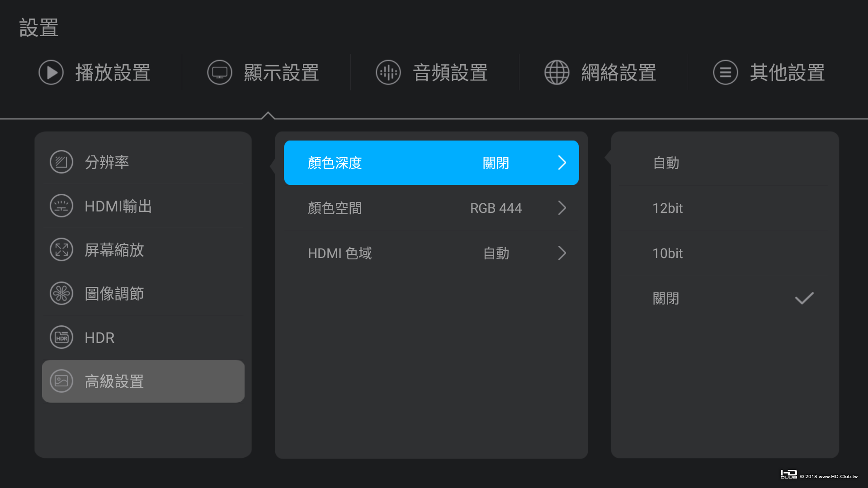Click the 關閉 value in 顏色深度 row
Image resolution: width=868 pixels, height=488 pixels.
point(496,163)
